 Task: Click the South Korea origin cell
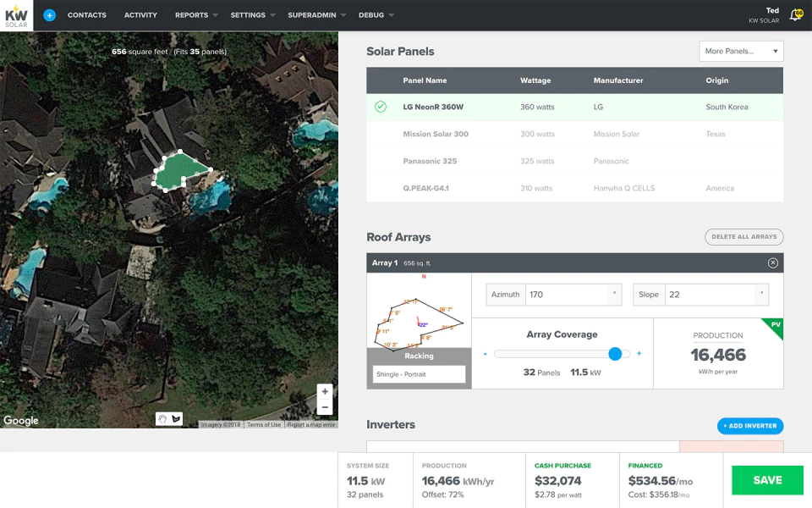click(727, 107)
